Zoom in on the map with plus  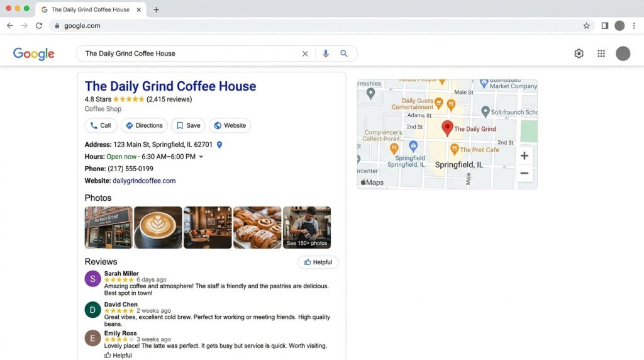point(525,155)
